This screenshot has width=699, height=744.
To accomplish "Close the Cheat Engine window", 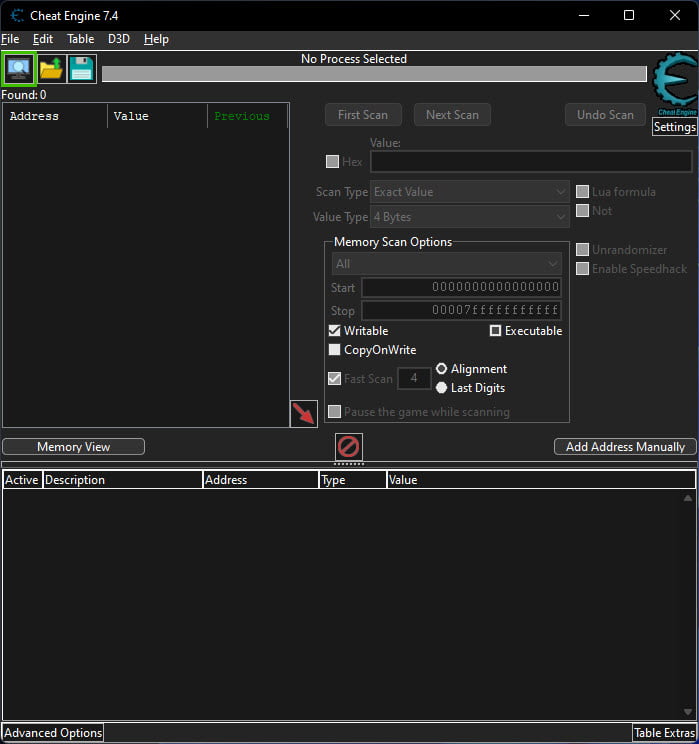I will pyautogui.click(x=675, y=16).
